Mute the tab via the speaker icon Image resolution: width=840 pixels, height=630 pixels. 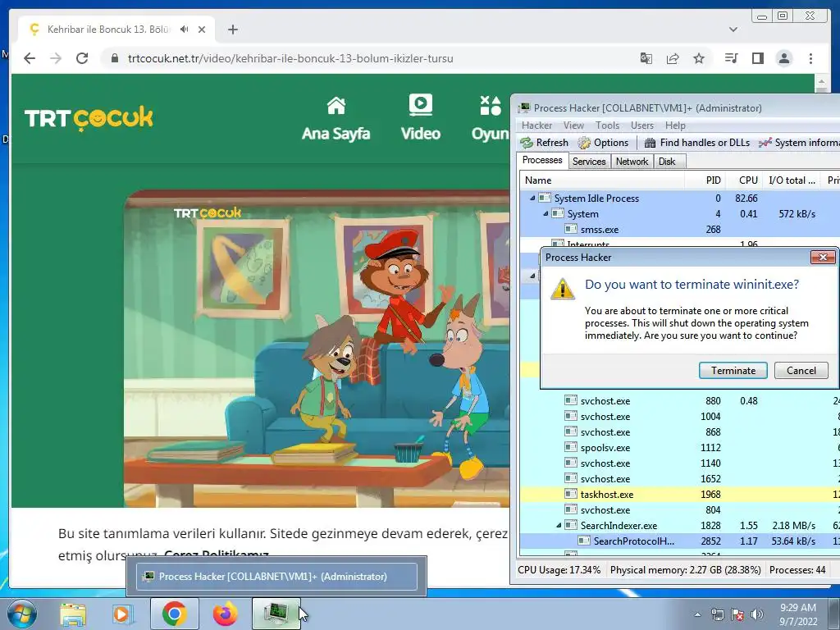[185, 30]
